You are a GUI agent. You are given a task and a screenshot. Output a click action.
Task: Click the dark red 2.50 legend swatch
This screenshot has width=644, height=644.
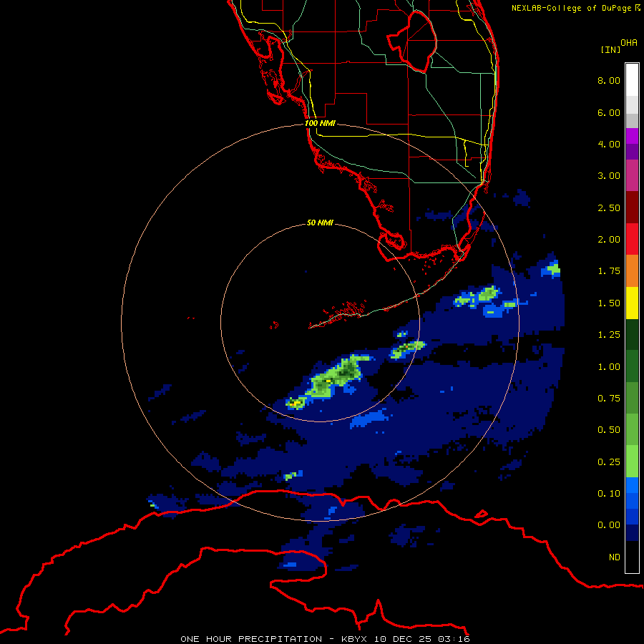(x=632, y=208)
